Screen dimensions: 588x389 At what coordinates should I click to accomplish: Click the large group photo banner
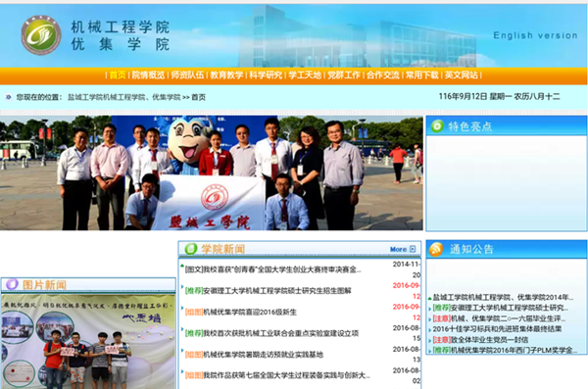click(x=212, y=172)
